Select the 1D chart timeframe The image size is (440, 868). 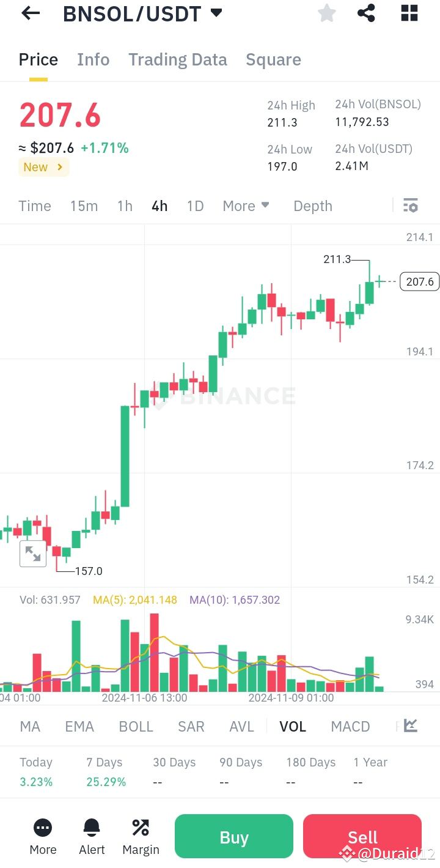point(195,206)
